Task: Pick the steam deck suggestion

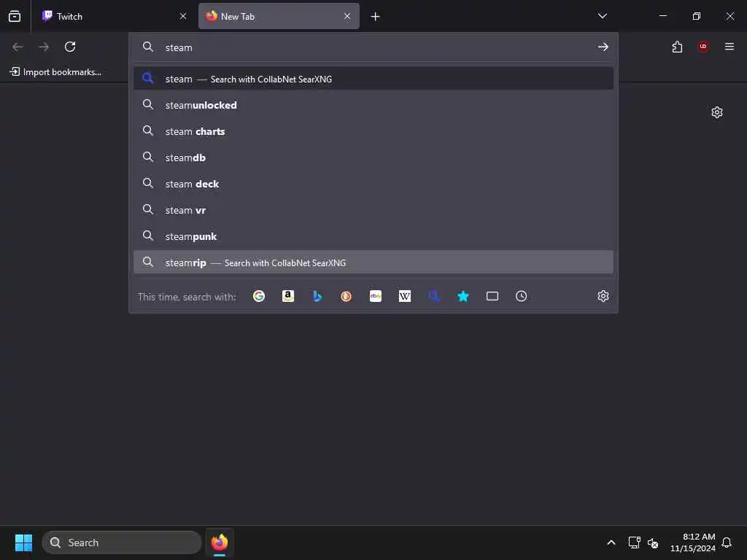Action: (x=373, y=184)
